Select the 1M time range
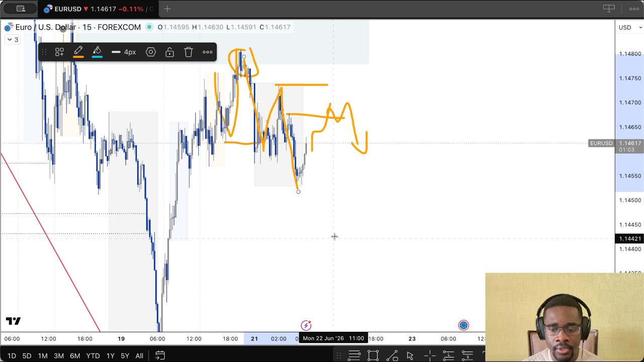 (43, 356)
